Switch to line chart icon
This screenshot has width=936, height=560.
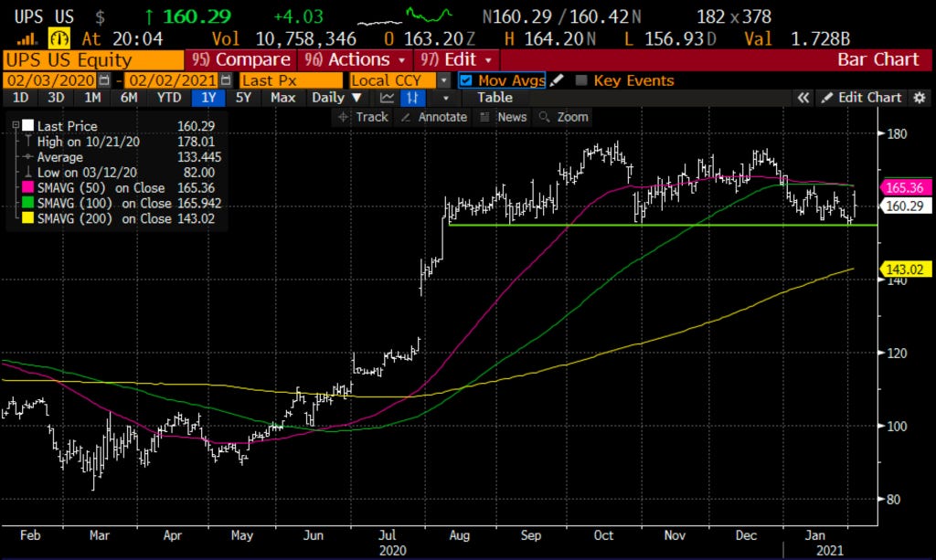coord(387,98)
